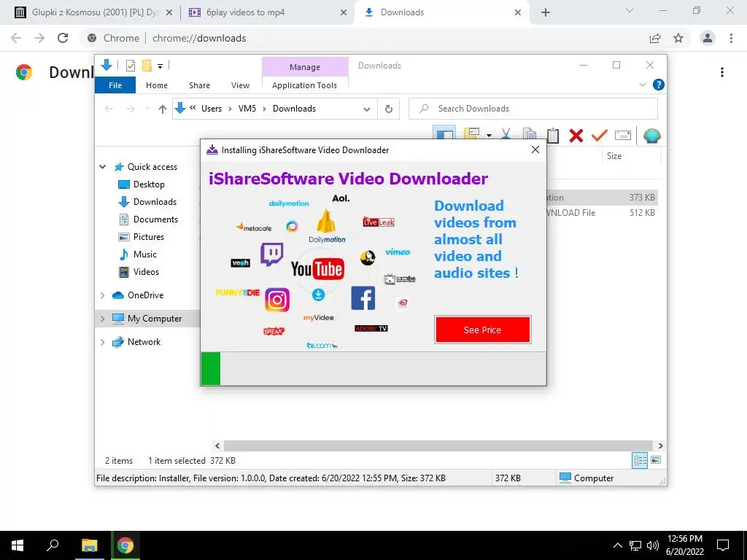The width and height of the screenshot is (747, 560).
Task: Open the File tab in Explorer
Action: click(115, 85)
